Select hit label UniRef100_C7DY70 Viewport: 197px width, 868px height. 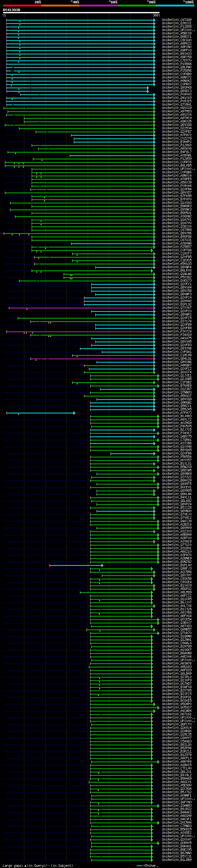pyautogui.click(x=177, y=61)
